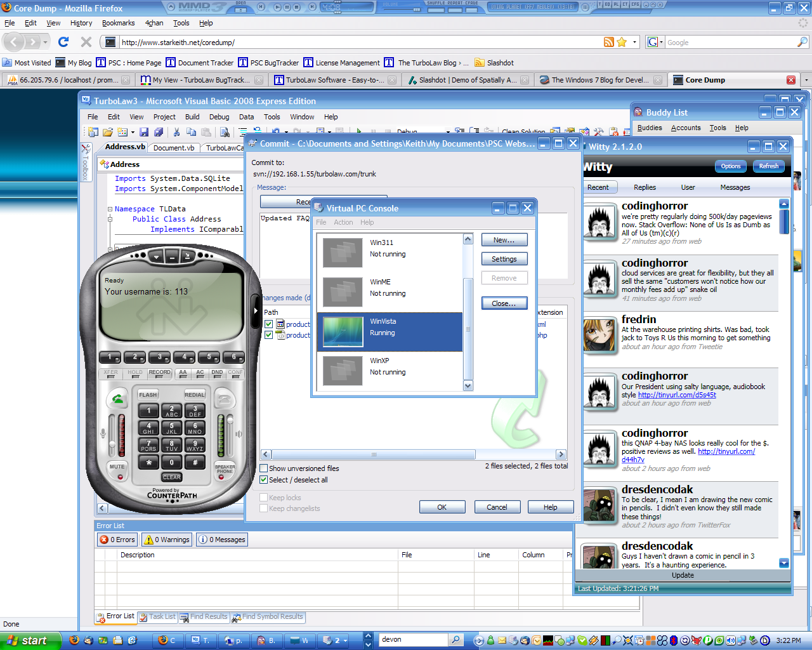Viewport: 812px width, 650px height.
Task: Open the list all tabs dropdown in Firefox
Action: (x=806, y=80)
